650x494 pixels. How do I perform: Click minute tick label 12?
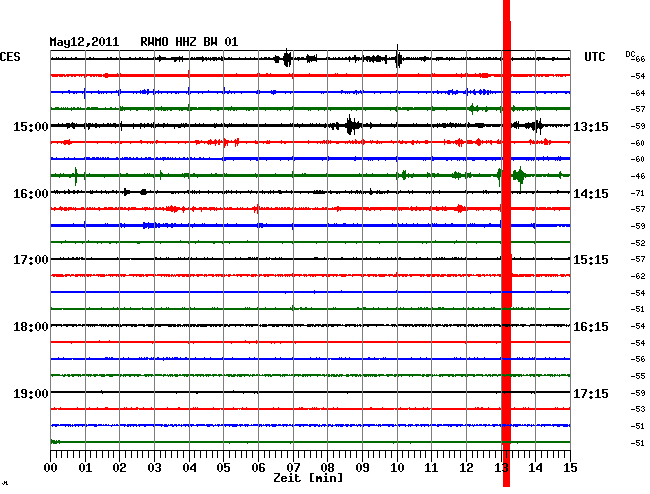coord(466,468)
